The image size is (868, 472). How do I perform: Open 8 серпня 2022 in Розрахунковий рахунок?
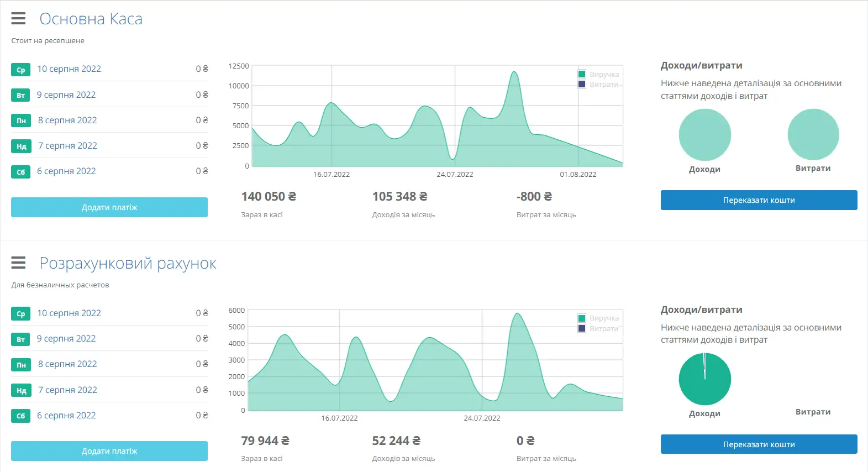tap(67, 364)
